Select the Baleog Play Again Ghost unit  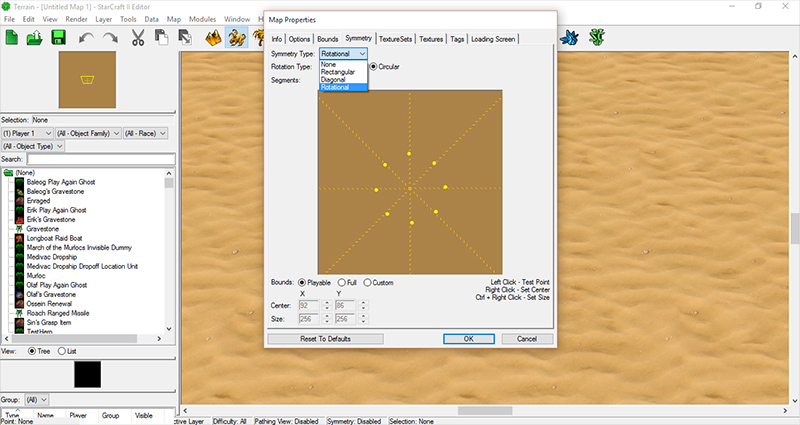pyautogui.click(x=61, y=182)
